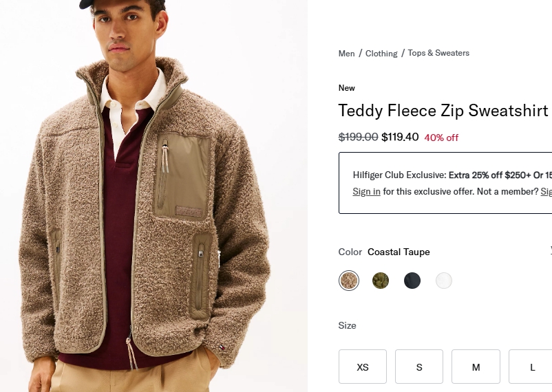The height and width of the screenshot is (392, 552).
Task: Click the $119.40 sale price
Action: click(400, 137)
